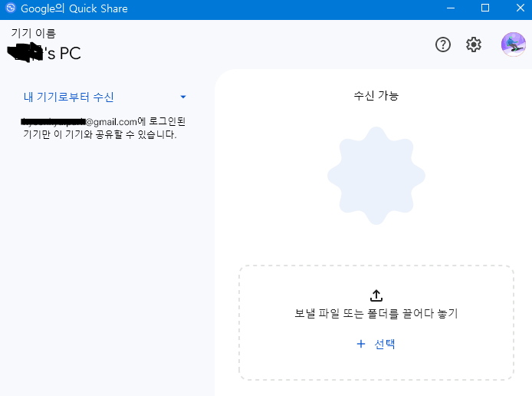Expand the 내 기기로부터 수신 dropdown
The width and height of the screenshot is (532, 396).
[105, 97]
